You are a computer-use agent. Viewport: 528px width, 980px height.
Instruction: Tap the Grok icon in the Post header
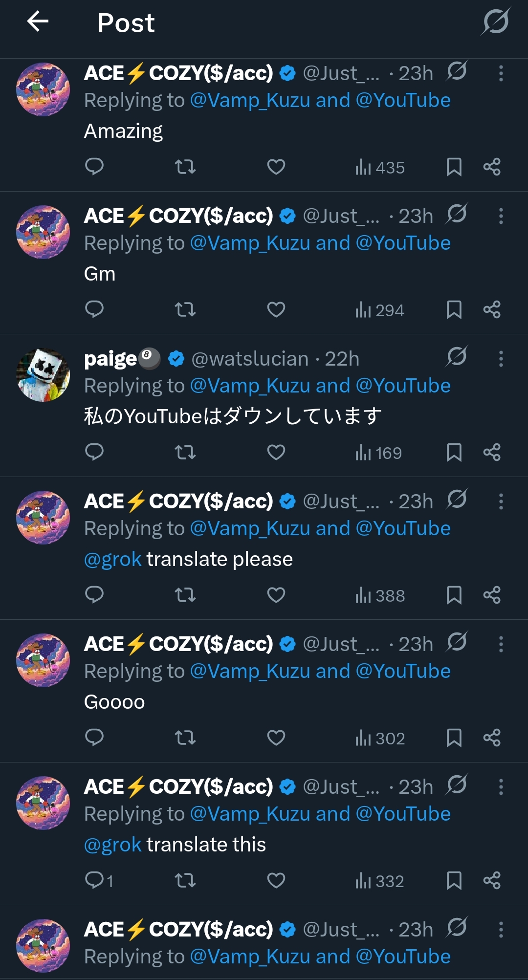[x=496, y=22]
